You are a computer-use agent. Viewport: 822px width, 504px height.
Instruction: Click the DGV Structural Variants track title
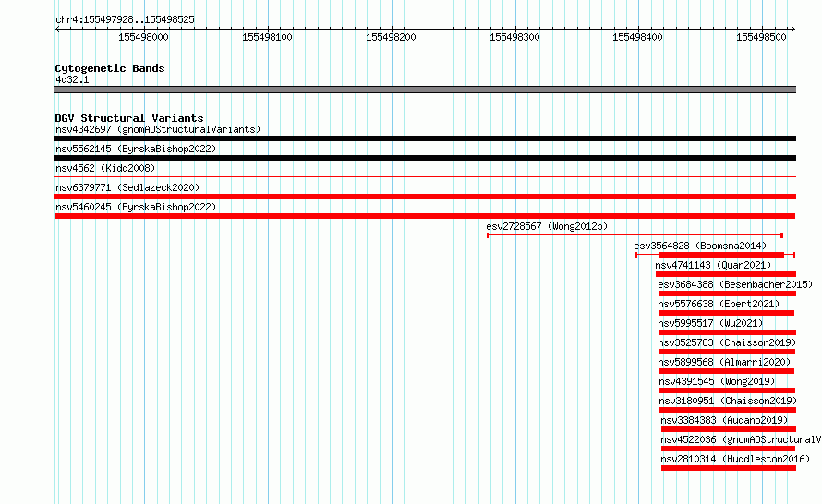[129, 118]
